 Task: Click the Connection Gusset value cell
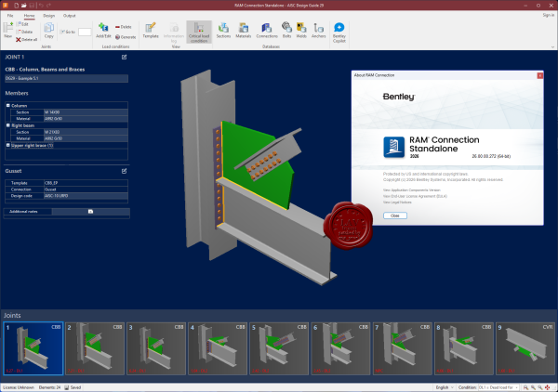coord(86,189)
